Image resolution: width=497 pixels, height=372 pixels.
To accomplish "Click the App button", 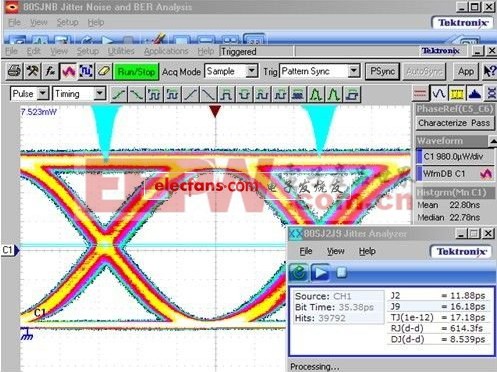I will point(466,71).
